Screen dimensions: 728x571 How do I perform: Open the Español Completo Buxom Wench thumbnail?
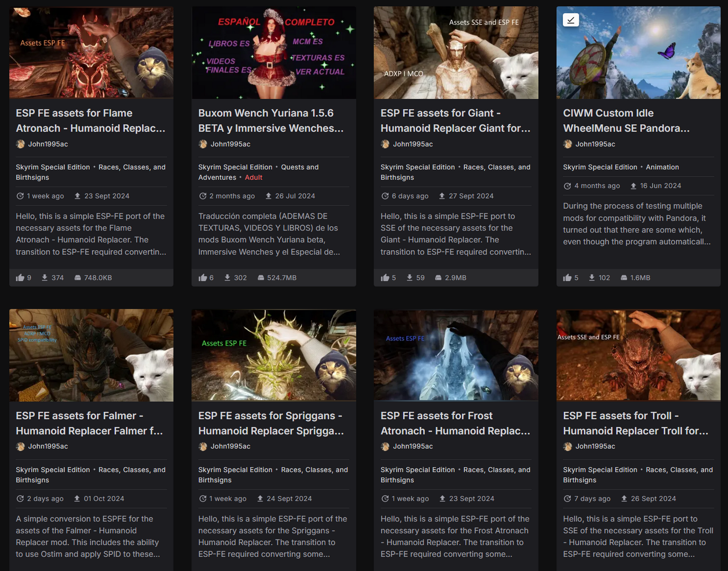coord(274,53)
